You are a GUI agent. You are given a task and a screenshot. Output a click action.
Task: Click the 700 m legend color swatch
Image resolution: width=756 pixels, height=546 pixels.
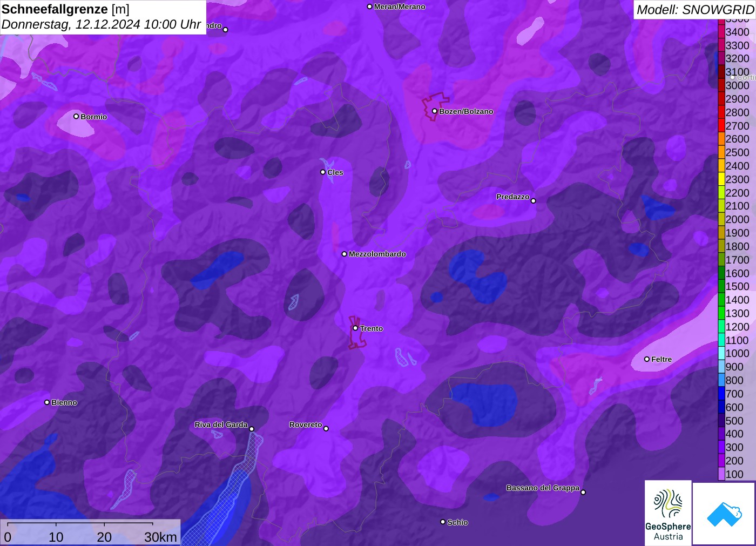tap(721, 394)
